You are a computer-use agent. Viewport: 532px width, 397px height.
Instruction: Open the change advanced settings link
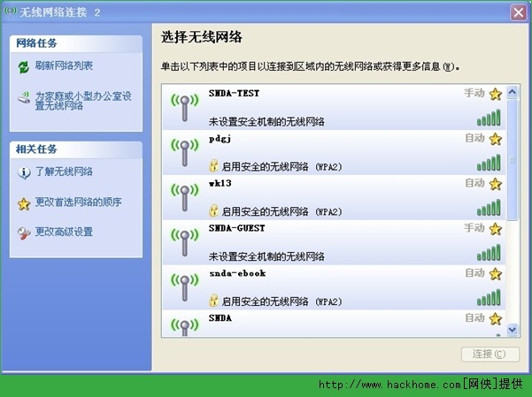point(64,233)
